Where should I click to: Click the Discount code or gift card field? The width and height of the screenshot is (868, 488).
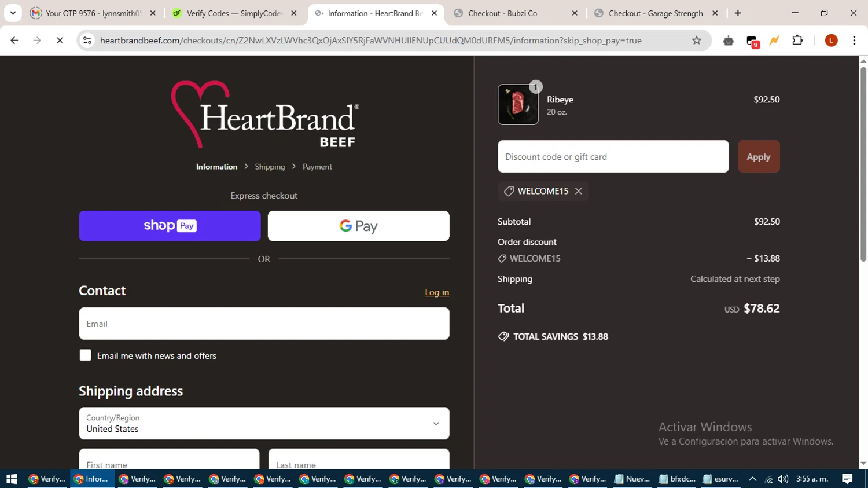click(613, 156)
